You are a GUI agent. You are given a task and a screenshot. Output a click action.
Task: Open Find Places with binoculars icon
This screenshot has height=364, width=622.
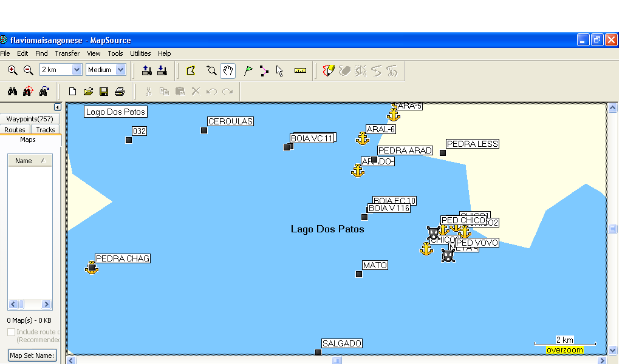12,92
